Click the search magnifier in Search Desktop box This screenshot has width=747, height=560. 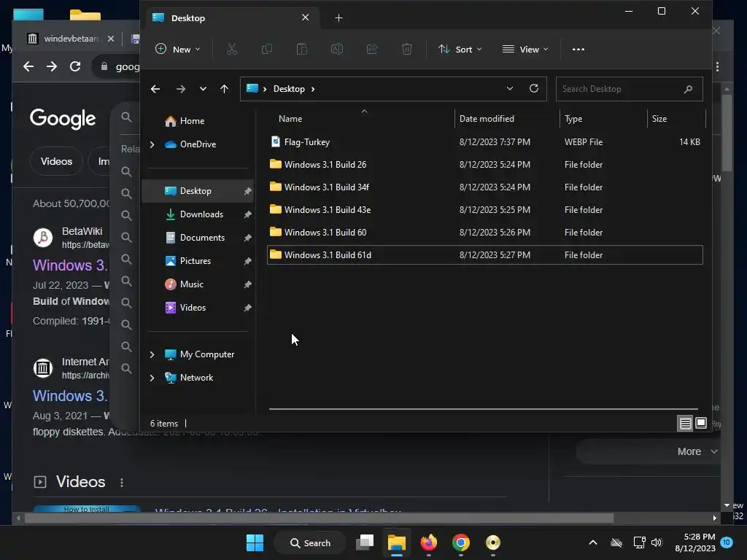pos(688,89)
